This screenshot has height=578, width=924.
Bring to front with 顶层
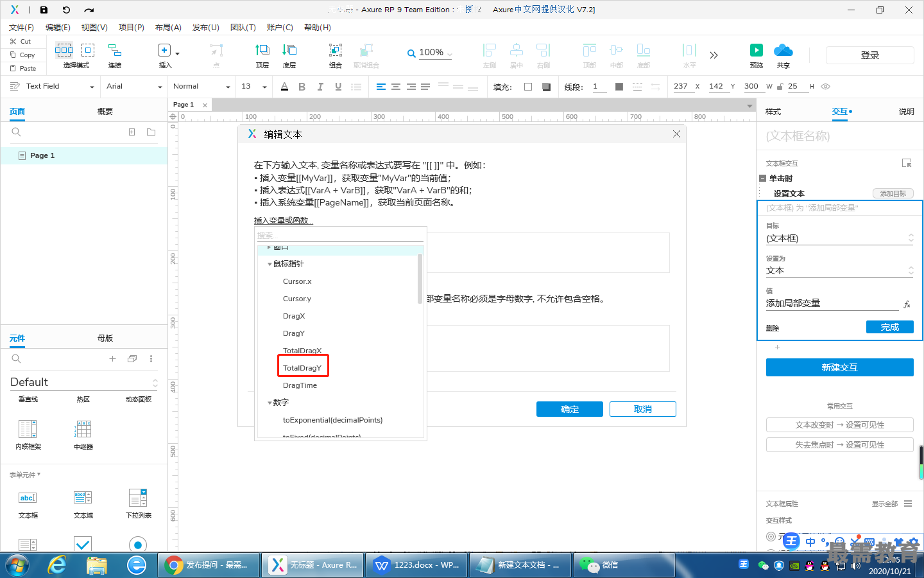[262, 55]
